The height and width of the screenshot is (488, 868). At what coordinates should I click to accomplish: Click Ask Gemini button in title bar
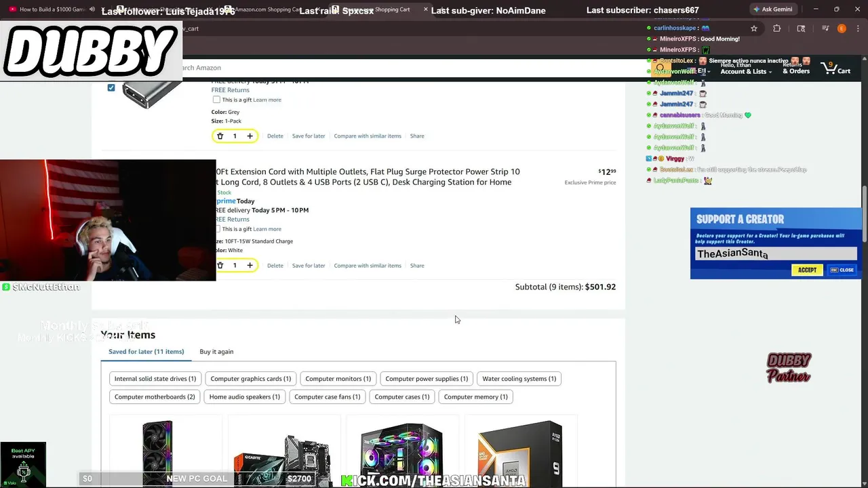point(772,9)
